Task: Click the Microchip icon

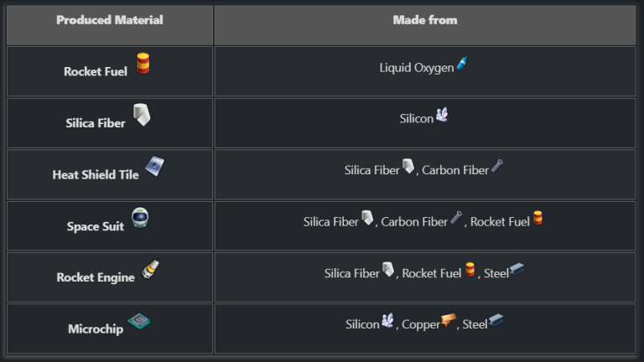Action: coord(139,321)
